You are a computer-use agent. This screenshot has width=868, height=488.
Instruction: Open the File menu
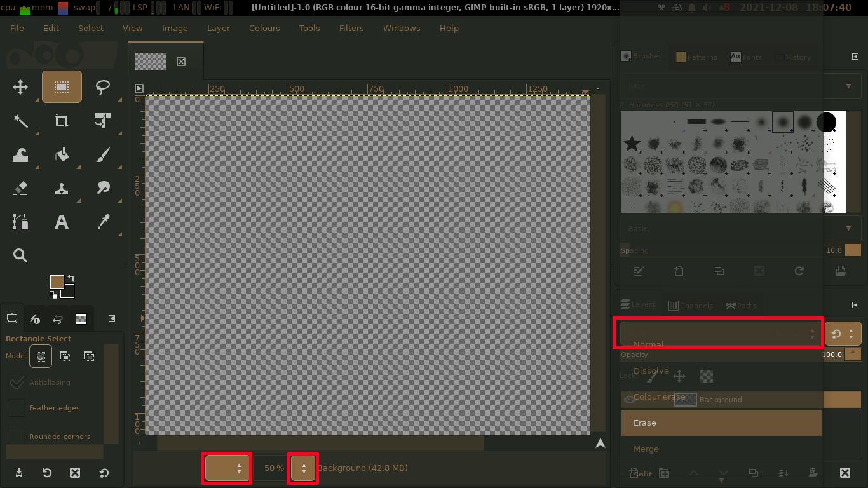tap(17, 28)
